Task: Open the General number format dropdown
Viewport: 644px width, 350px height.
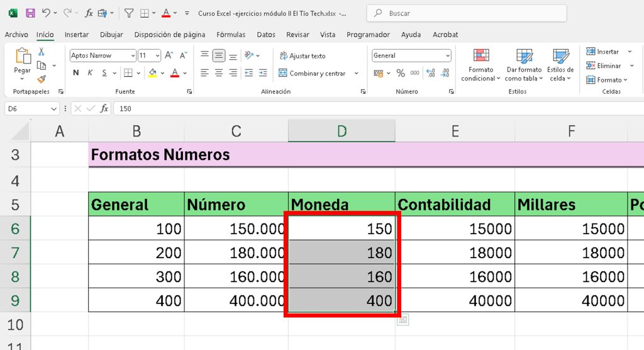Action: click(x=448, y=55)
